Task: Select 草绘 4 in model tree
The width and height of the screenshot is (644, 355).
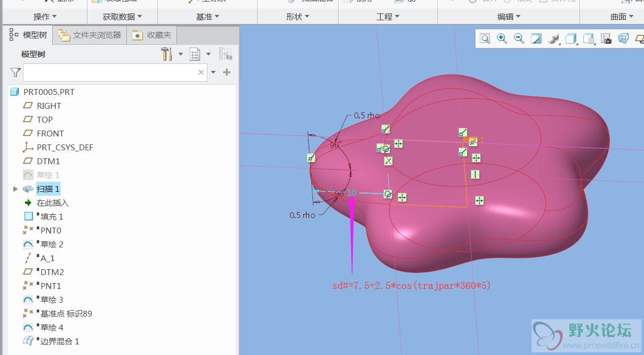Action: [x=52, y=327]
